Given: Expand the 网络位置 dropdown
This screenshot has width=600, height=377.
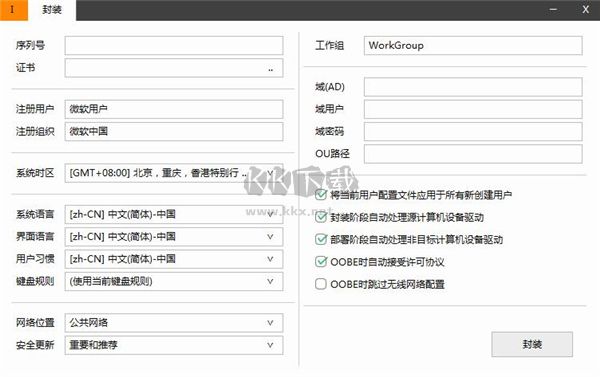Looking at the screenshot, I should [174, 323].
